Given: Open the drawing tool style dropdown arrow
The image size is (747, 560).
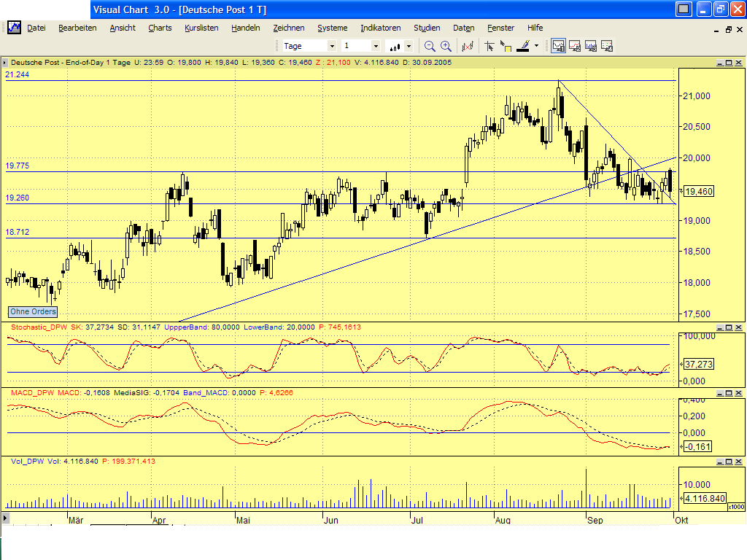Looking at the screenshot, I should point(537,44).
